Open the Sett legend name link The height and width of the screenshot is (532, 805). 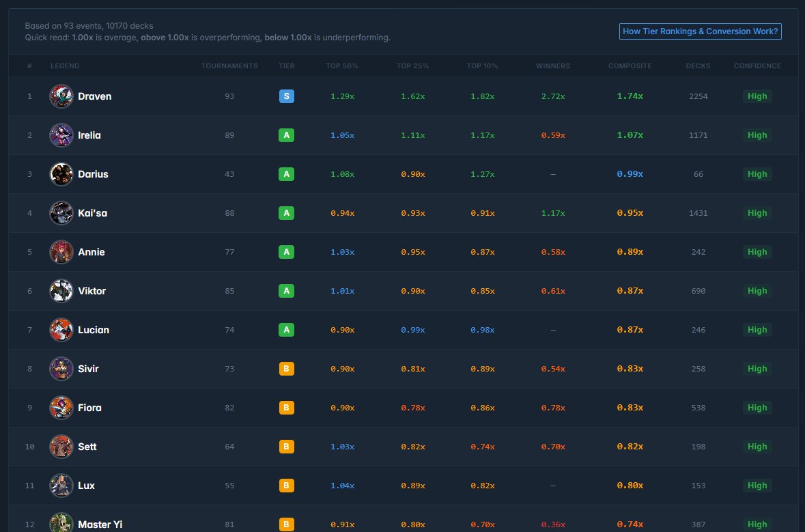point(87,447)
